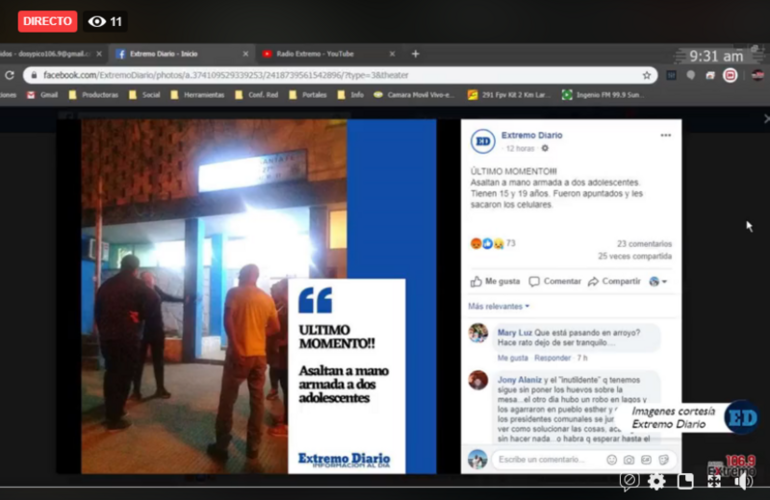Click the gray bubble extension icon
The width and height of the screenshot is (770, 500).
coord(691,75)
